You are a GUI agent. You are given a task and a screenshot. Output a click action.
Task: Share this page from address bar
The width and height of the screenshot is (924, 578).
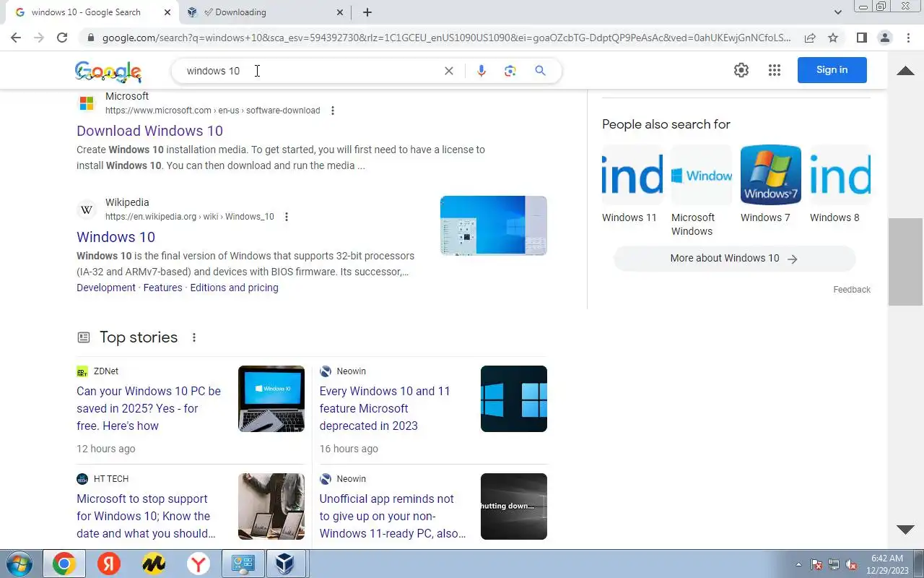pos(810,38)
